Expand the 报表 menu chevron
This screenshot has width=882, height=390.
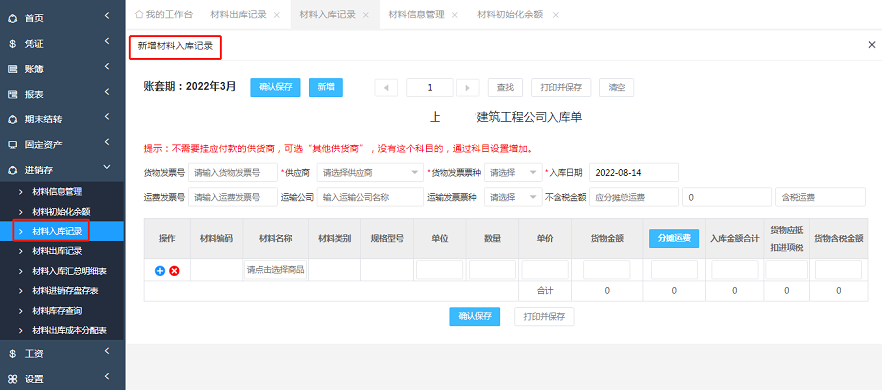(x=107, y=92)
